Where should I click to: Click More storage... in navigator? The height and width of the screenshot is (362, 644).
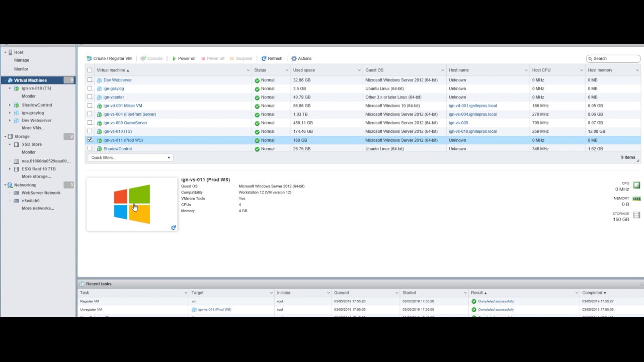click(36, 176)
